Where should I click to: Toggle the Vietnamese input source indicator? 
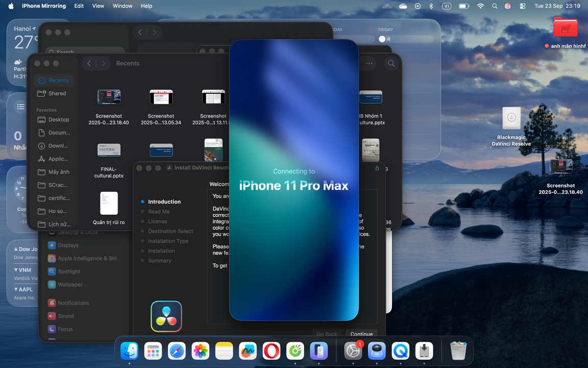pos(447,6)
